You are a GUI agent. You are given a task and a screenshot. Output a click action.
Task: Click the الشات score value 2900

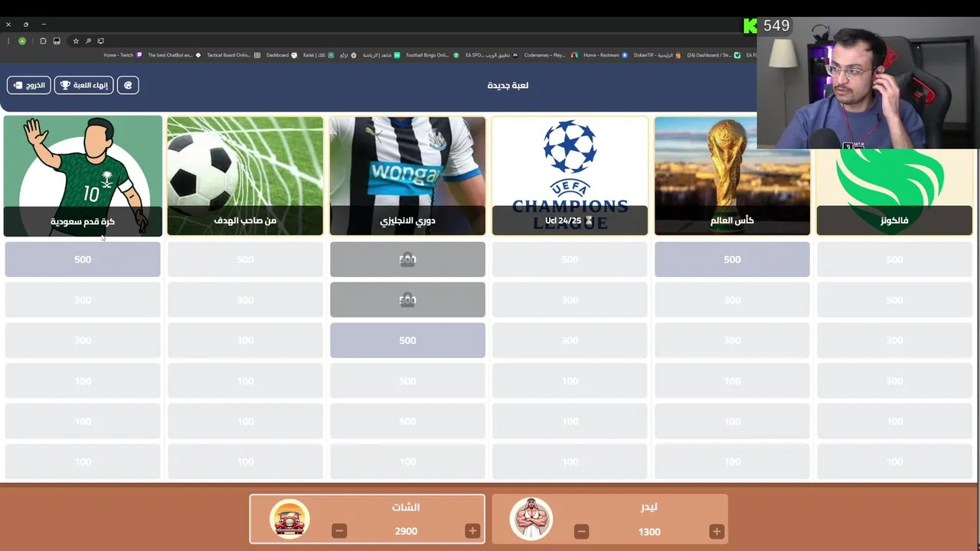click(x=406, y=531)
